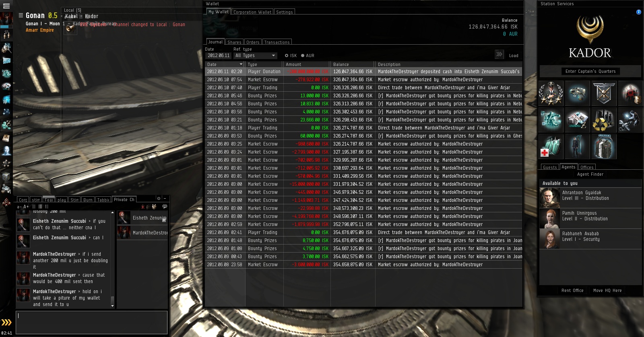Open the officer with stars station service
The width and height of the screenshot is (644, 337).
coord(551,93)
